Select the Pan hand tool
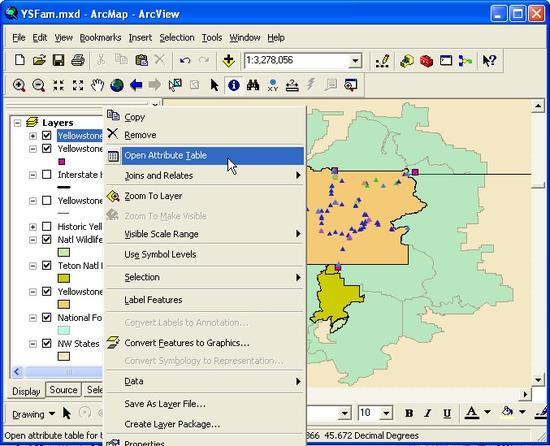 point(97,85)
